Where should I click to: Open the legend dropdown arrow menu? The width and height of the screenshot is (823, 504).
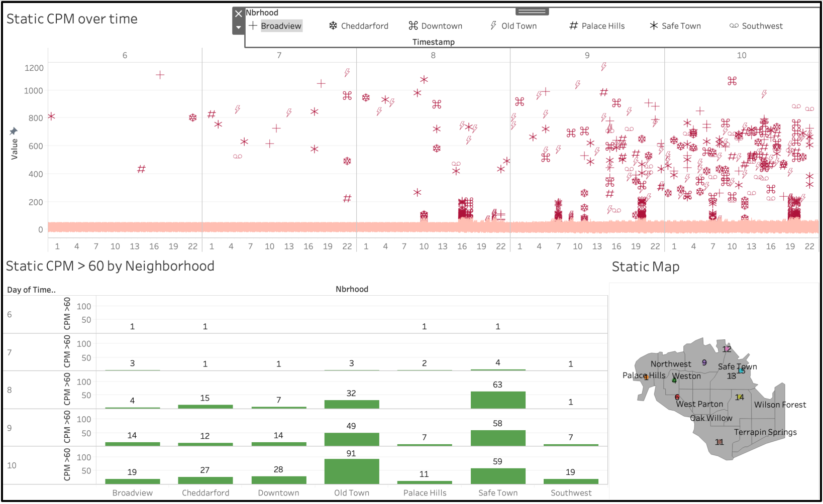coord(239,28)
